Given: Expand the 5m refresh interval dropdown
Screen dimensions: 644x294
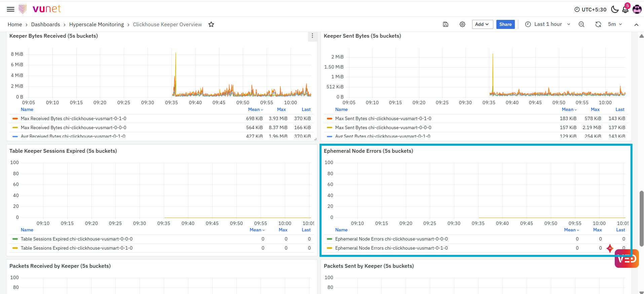Looking at the screenshot, I should 615,24.
